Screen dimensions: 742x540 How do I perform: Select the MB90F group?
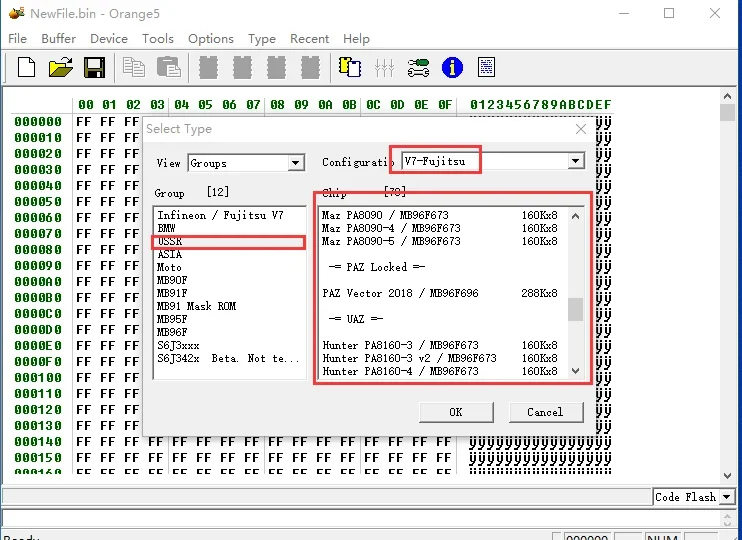[x=230, y=280]
